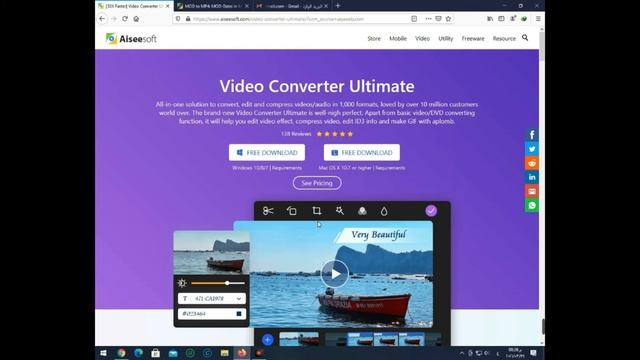This screenshot has height=360, width=640.
Task: Click the See Pricing button
Action: coord(317,183)
